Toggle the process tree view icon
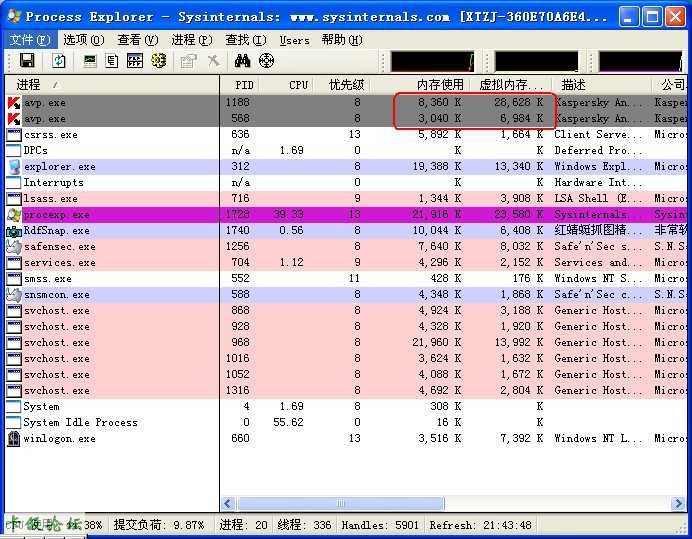This screenshot has height=539, width=692. click(112, 60)
